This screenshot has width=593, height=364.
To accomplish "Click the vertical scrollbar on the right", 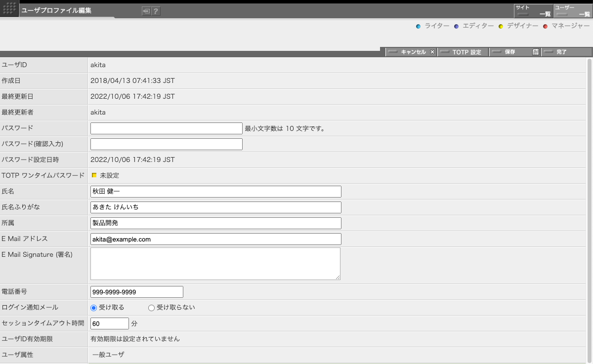I will (589, 198).
